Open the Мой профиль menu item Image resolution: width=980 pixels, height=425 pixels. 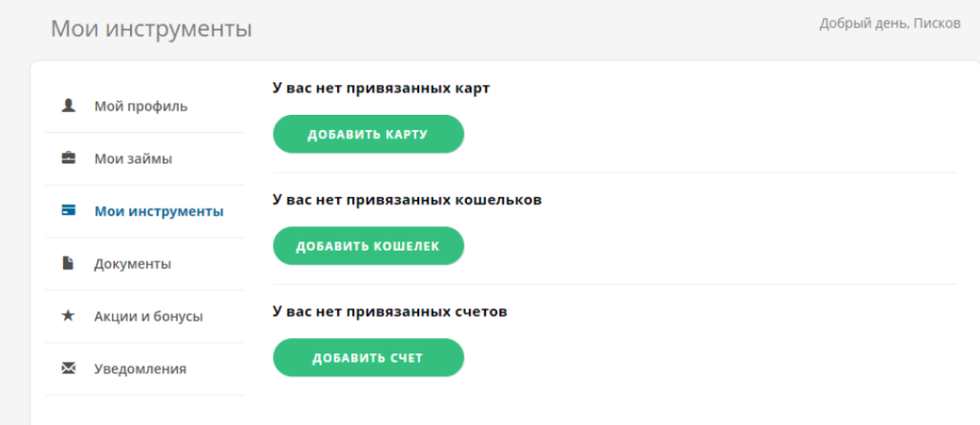coord(141,105)
